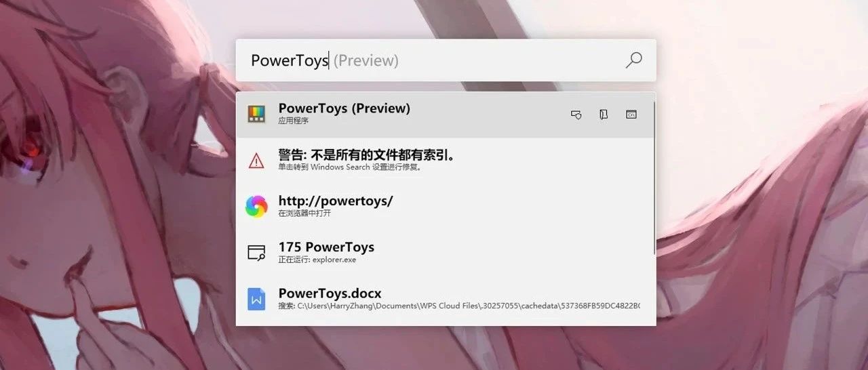Click the Windows Search settings fix subtitle
Viewport: 868px width, 370px height.
[x=351, y=167]
